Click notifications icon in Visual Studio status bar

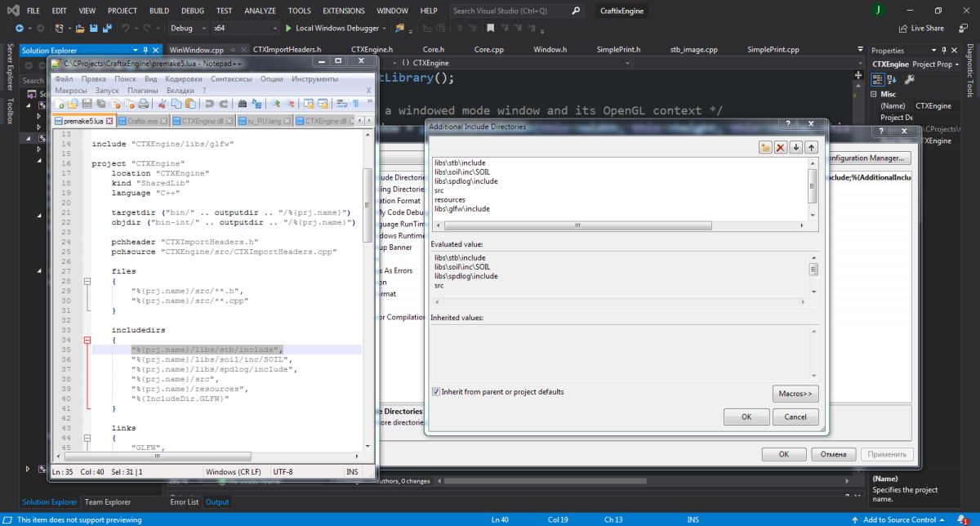pyautogui.click(x=964, y=519)
